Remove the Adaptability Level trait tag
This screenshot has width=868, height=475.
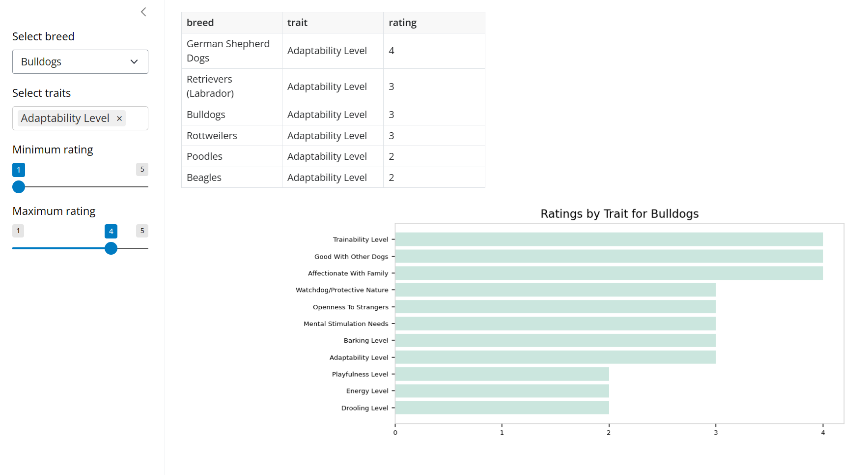tap(119, 119)
